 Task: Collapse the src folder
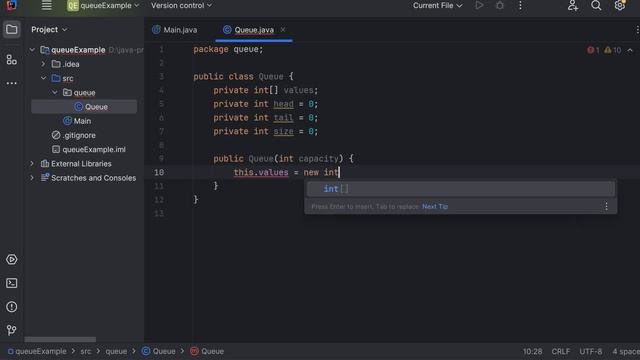[x=43, y=78]
